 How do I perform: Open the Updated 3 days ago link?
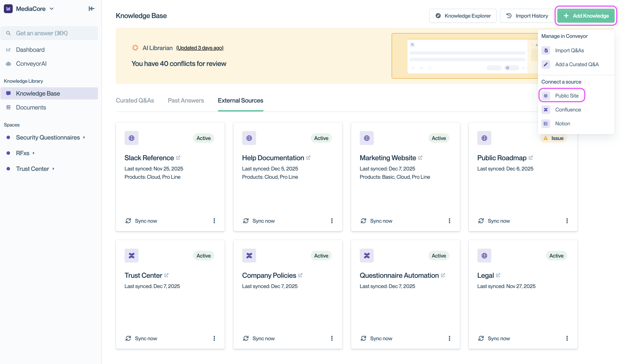pos(200,48)
